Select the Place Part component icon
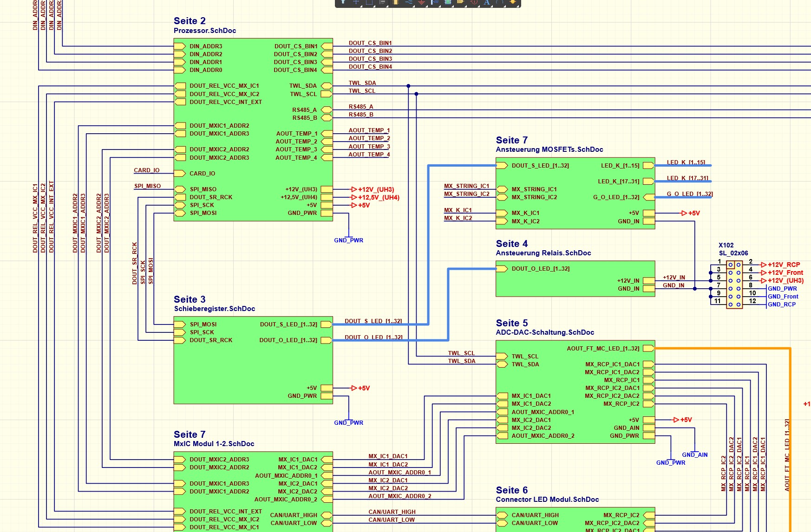This screenshot has height=532, width=811. 396,2
